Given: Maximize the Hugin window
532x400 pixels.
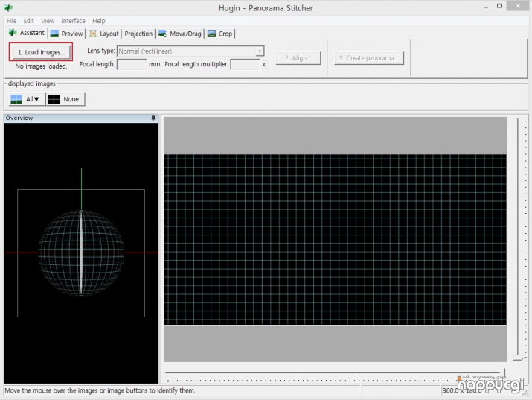Looking at the screenshot, I should click(x=499, y=6).
